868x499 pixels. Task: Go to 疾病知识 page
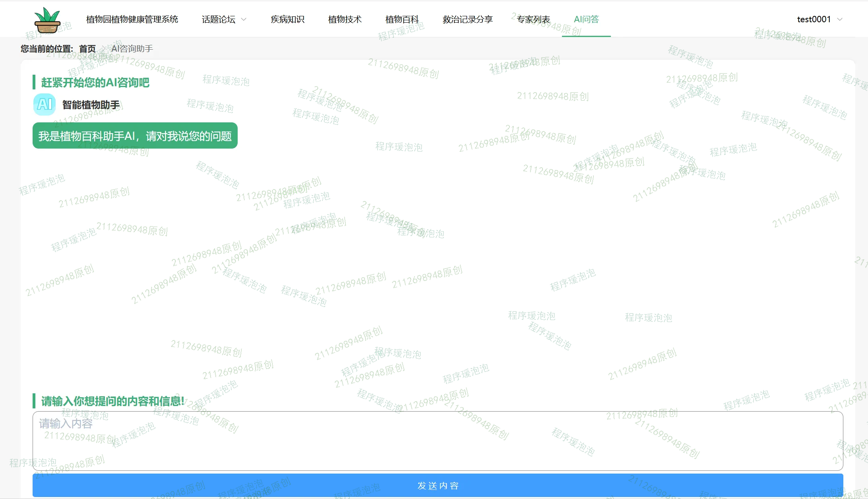287,19
